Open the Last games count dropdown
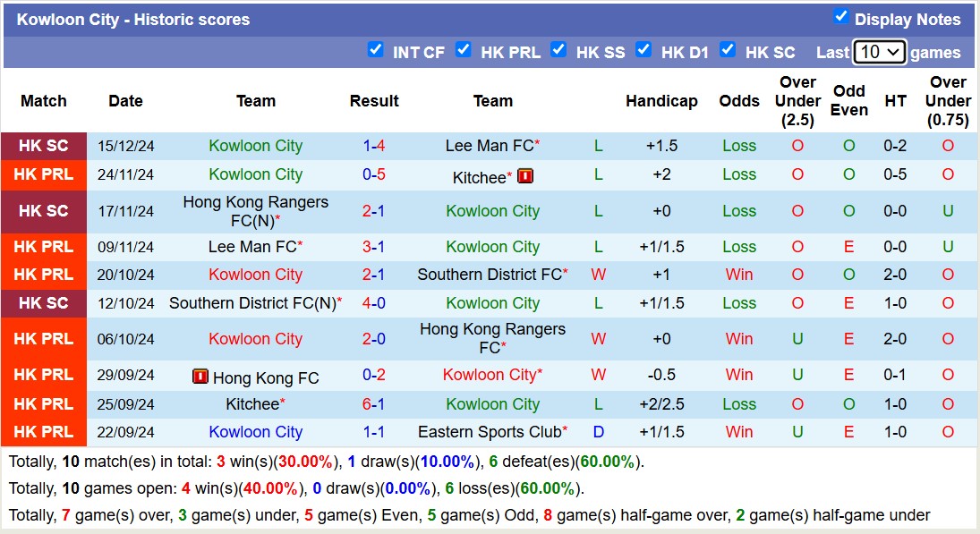 [879, 52]
